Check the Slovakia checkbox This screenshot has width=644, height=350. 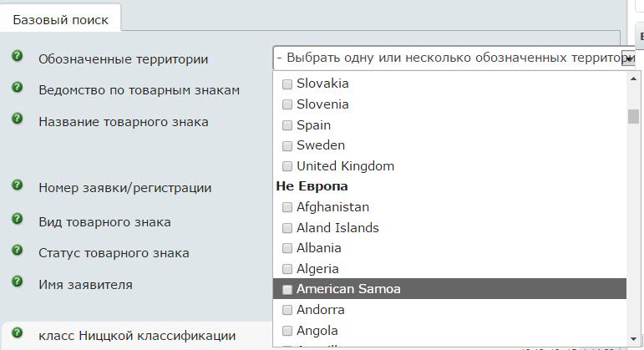point(287,84)
